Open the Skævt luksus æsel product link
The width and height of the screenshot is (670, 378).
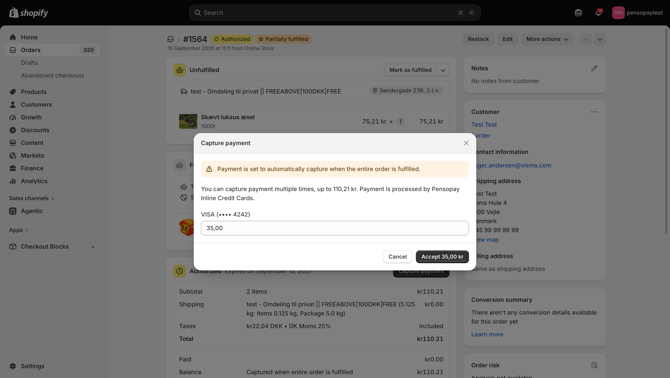point(228,117)
